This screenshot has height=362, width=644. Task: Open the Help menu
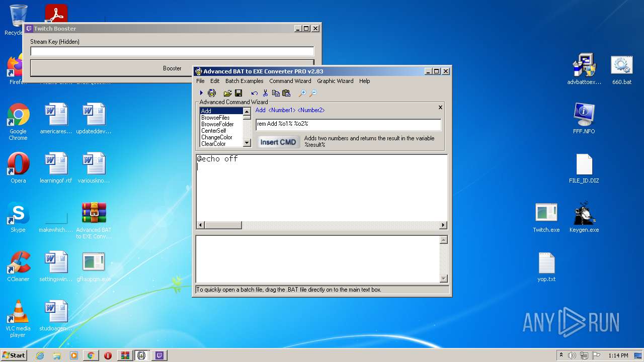[x=364, y=81]
